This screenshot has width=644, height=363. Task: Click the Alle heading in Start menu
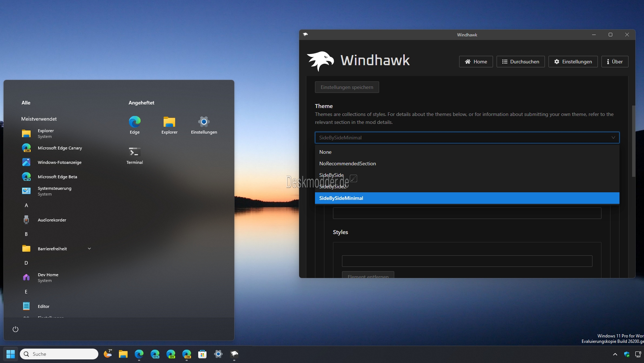point(26,103)
